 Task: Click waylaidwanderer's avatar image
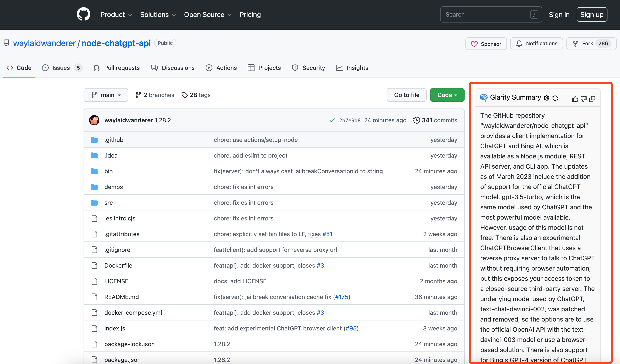(94, 120)
